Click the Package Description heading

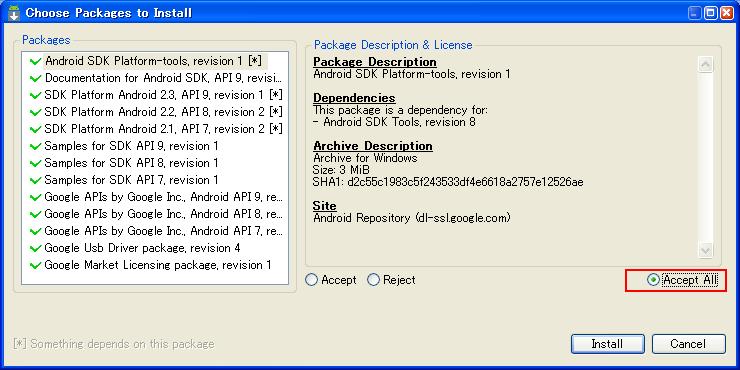pyautogui.click(x=375, y=62)
